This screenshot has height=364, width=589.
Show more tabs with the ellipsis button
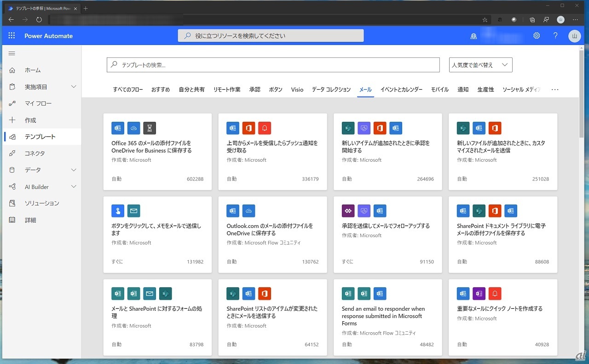pos(555,90)
